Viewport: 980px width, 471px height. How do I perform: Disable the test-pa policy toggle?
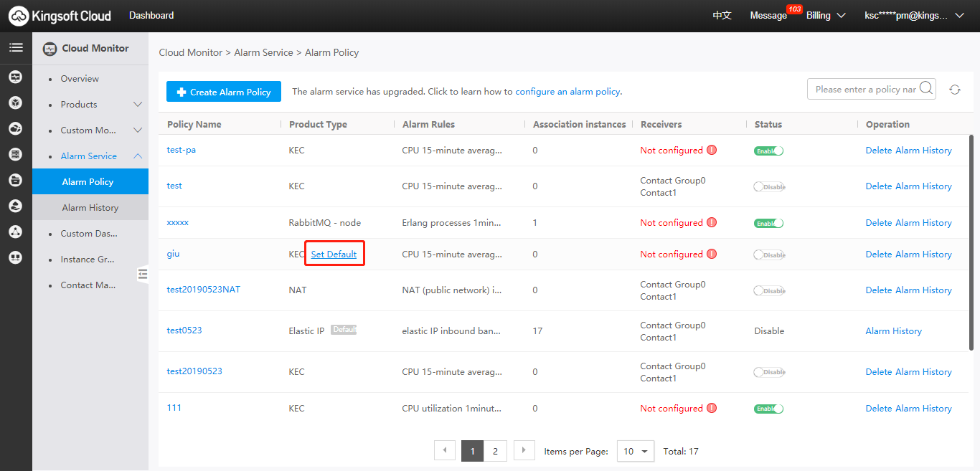click(x=768, y=151)
